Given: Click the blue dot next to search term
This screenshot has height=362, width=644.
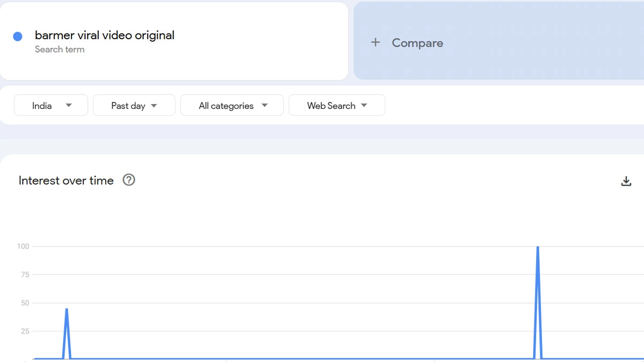Looking at the screenshot, I should click(18, 36).
